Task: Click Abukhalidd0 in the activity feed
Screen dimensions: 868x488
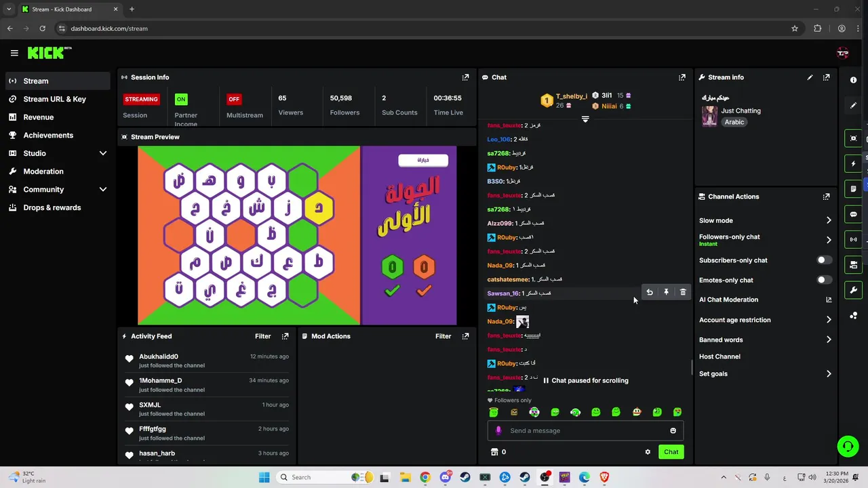Action: click(159, 357)
